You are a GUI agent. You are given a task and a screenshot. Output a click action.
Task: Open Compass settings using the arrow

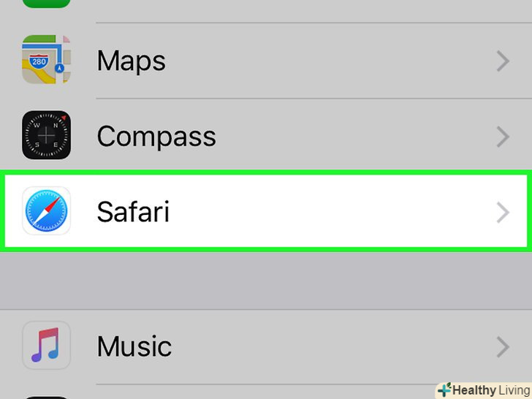click(x=503, y=137)
